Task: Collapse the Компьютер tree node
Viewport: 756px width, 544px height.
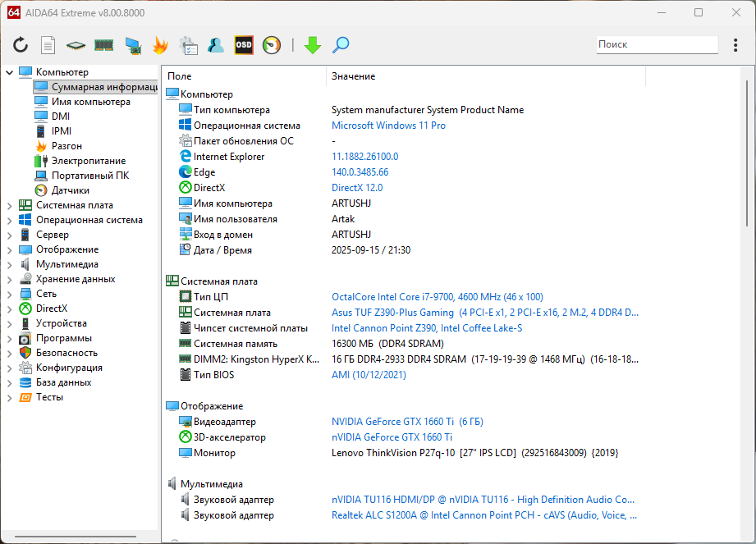Action: pos(9,72)
